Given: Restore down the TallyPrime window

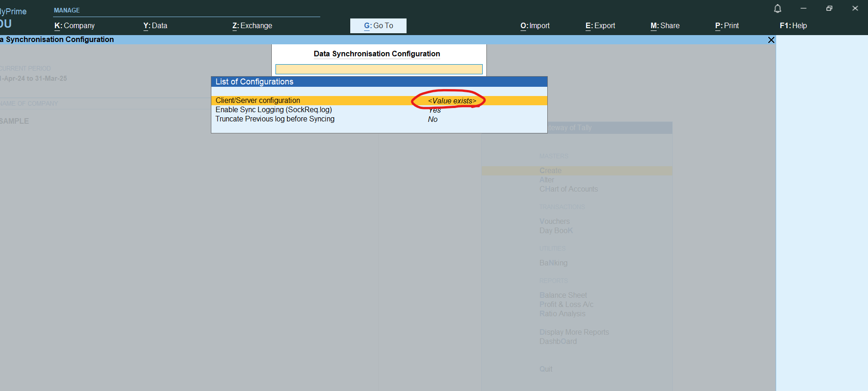Looking at the screenshot, I should click(829, 9).
